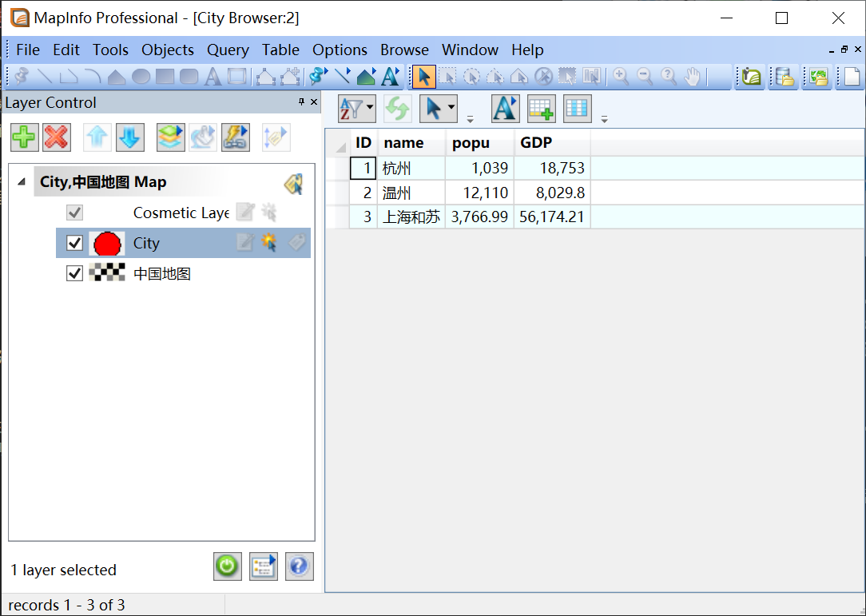Open Sort and Filter dropdown arrow
This screenshot has height=616, width=866.
(369, 109)
